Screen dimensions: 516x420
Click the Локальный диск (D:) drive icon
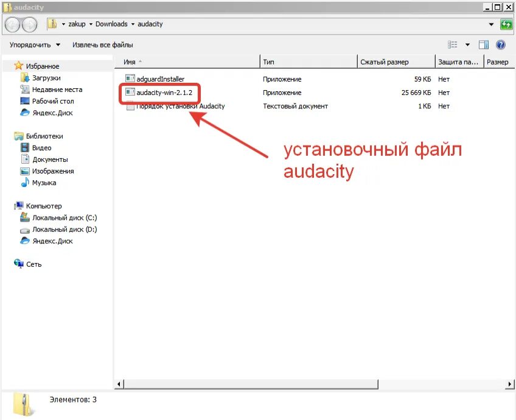click(25, 230)
